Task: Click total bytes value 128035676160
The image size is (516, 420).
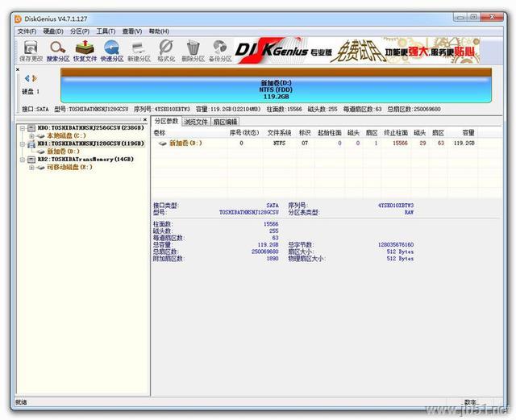Action: coord(396,245)
